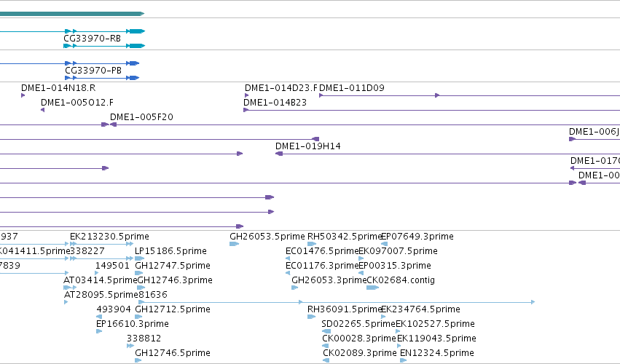
Task: Select the CG33970-RB transcript label
Action: point(92,39)
